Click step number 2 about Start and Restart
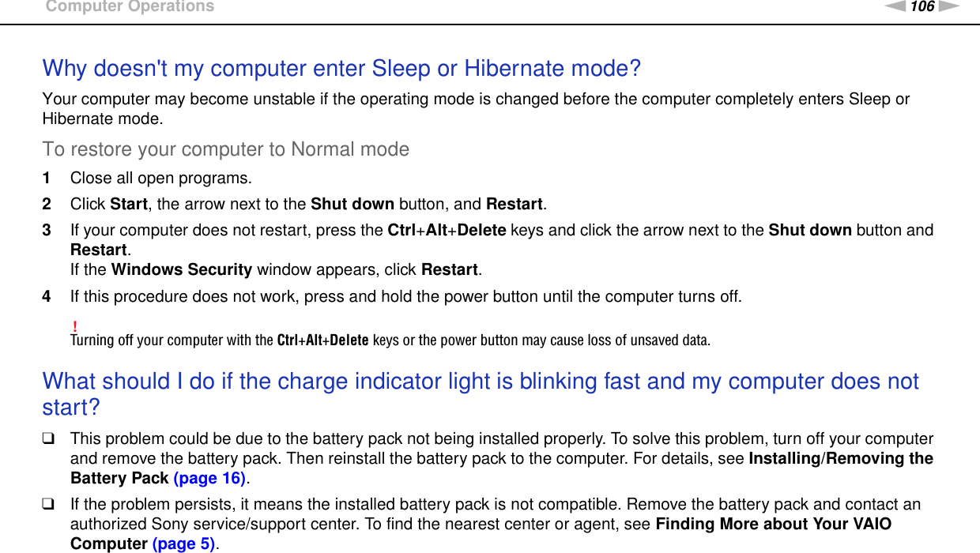The image size is (980, 553). point(47,204)
